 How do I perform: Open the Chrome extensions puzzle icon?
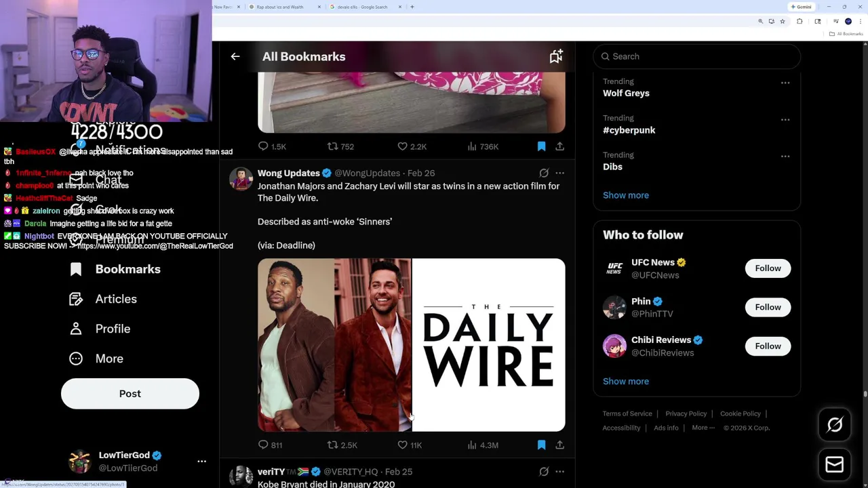point(800,22)
